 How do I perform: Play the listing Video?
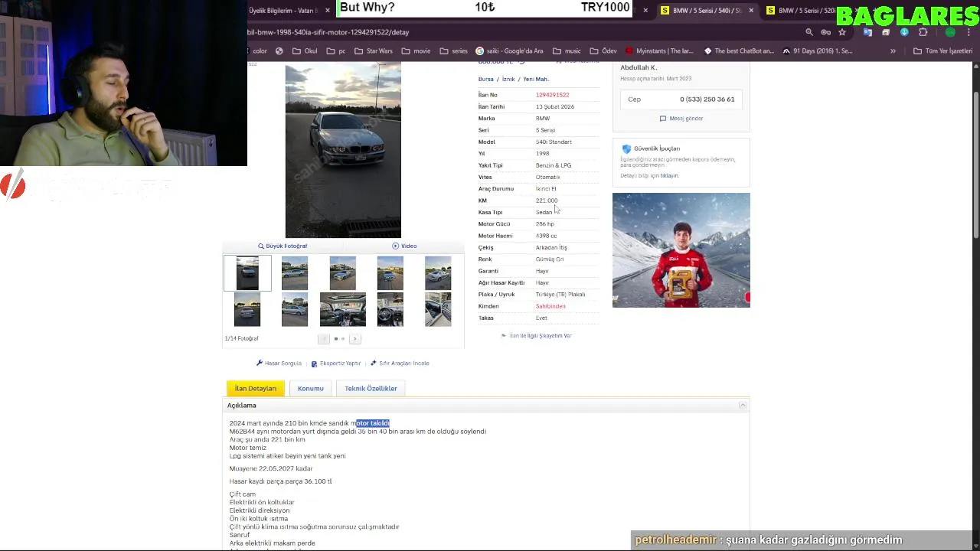pos(404,246)
